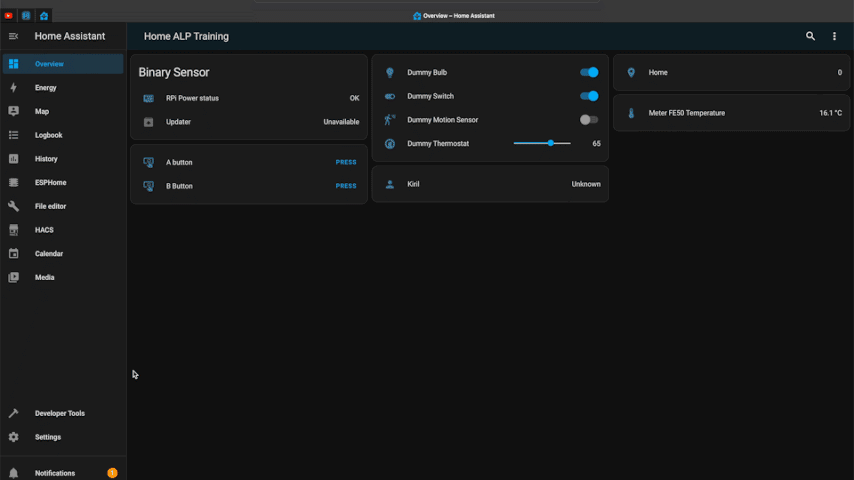This screenshot has width=854, height=480.
Task: Search using the magnifier icon
Action: [810, 36]
